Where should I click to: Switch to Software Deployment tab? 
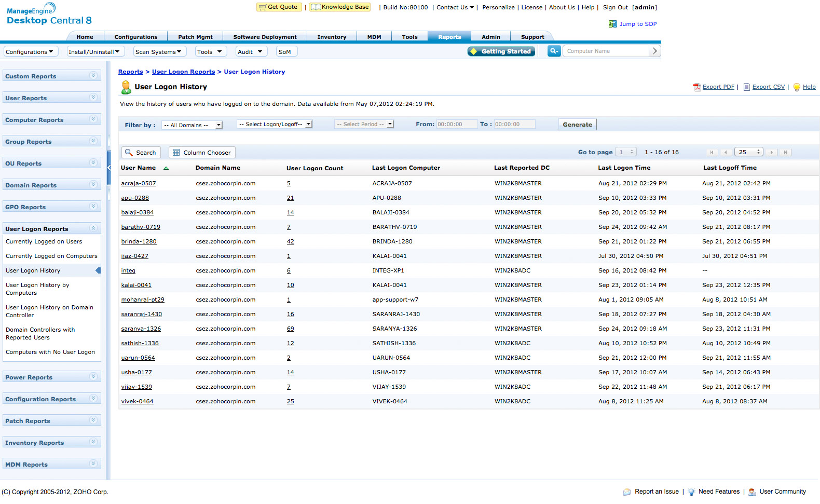265,37
